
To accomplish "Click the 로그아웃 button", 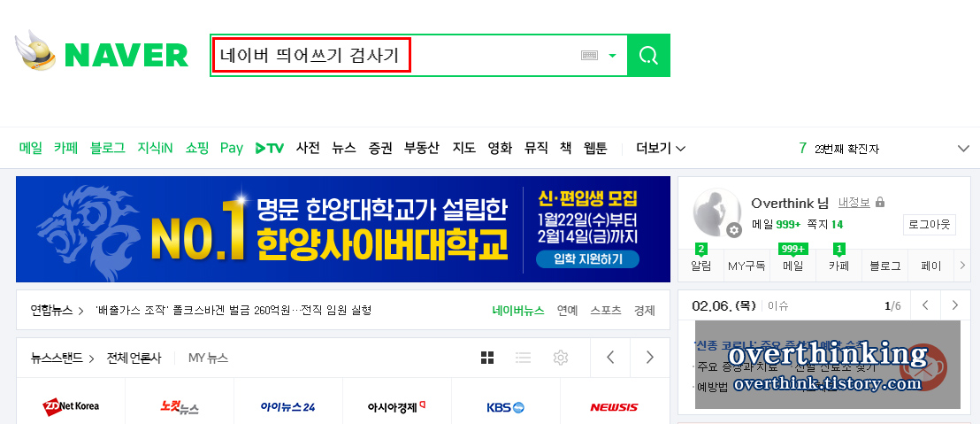I will click(930, 225).
